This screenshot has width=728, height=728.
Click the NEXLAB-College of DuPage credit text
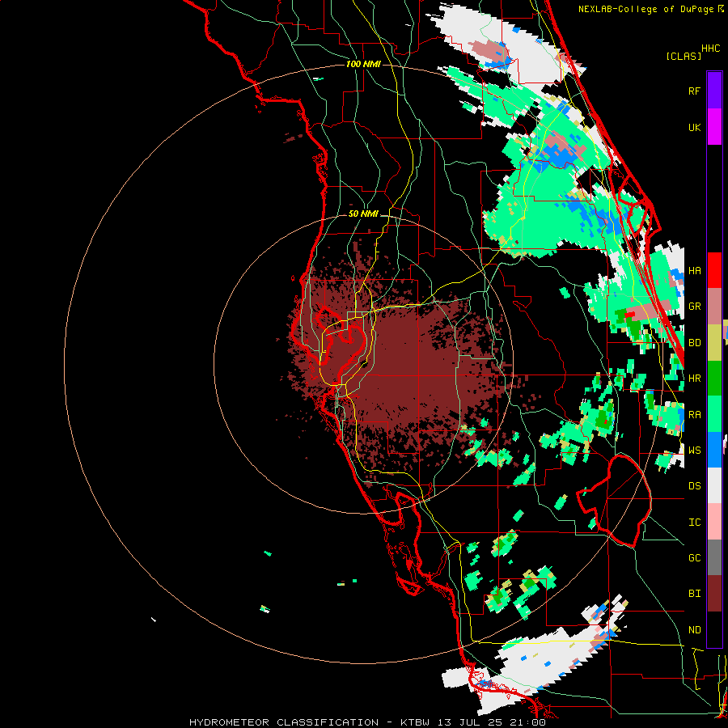(647, 9)
